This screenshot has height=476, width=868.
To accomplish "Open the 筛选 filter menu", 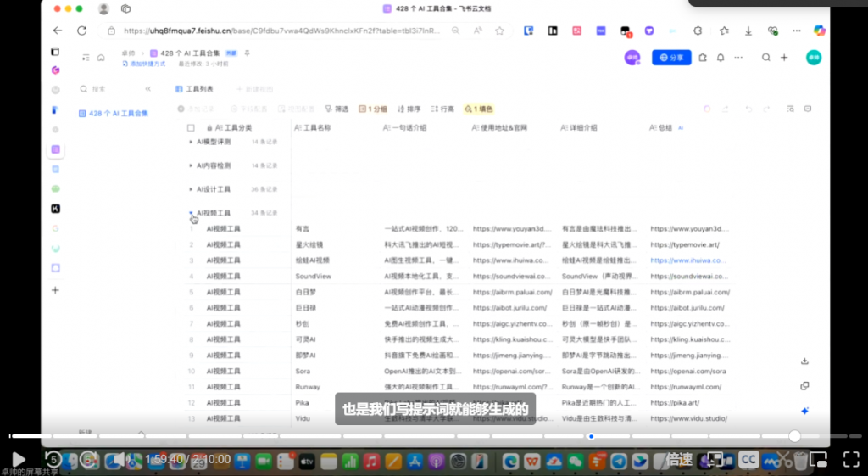I will click(336, 109).
